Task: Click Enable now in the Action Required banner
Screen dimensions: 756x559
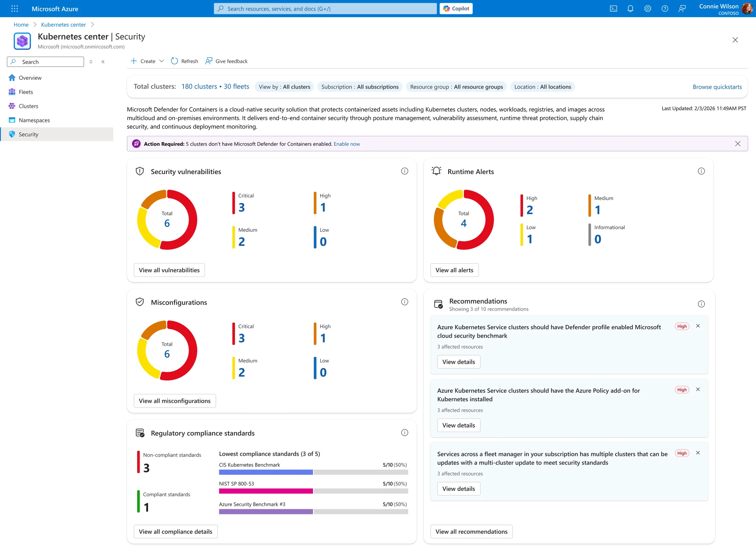Action: pyautogui.click(x=347, y=144)
